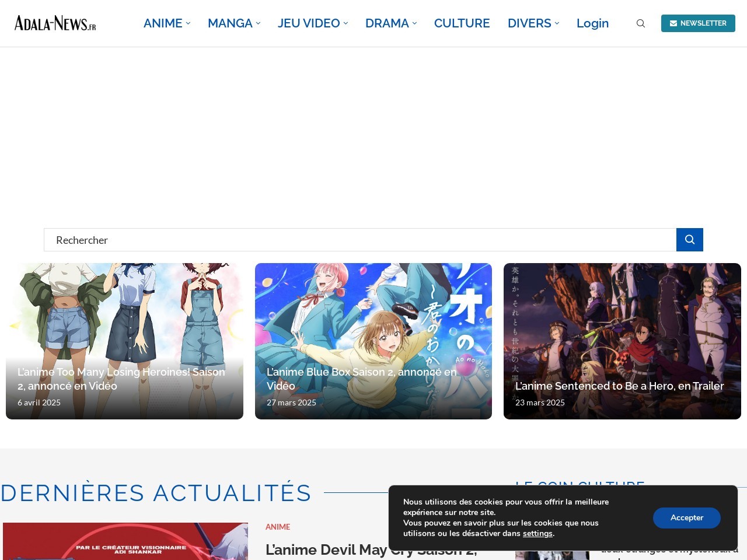Expand the MANGA menu chevron
Image resolution: width=747 pixels, height=560 pixels.
(258, 23)
